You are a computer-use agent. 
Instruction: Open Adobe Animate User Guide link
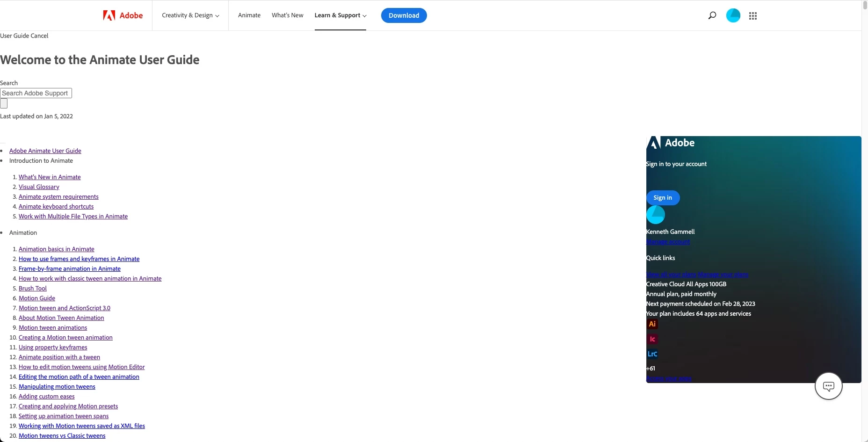[45, 151]
